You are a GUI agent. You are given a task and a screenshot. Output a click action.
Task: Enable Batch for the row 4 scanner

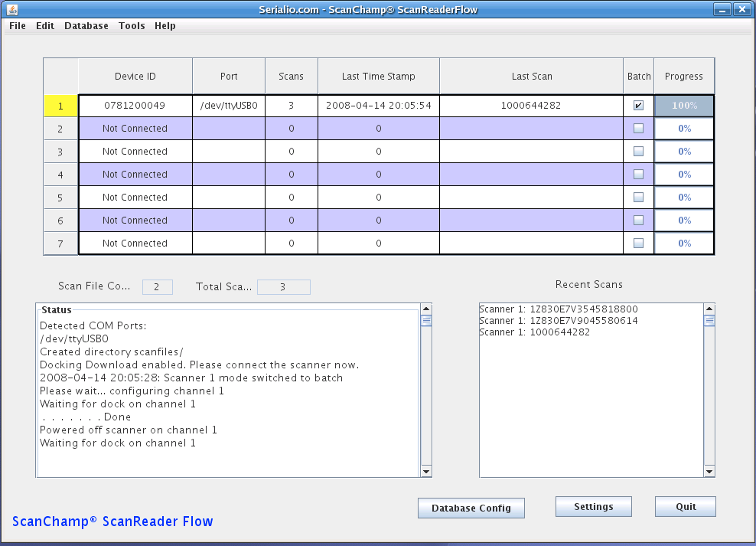[639, 174]
